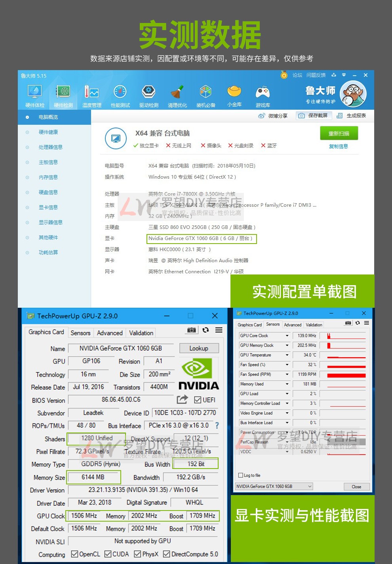Image resolution: width=392 pixels, height=564 pixels.
Task: Expand GPU Load sensor dropdown
Action: tap(287, 394)
